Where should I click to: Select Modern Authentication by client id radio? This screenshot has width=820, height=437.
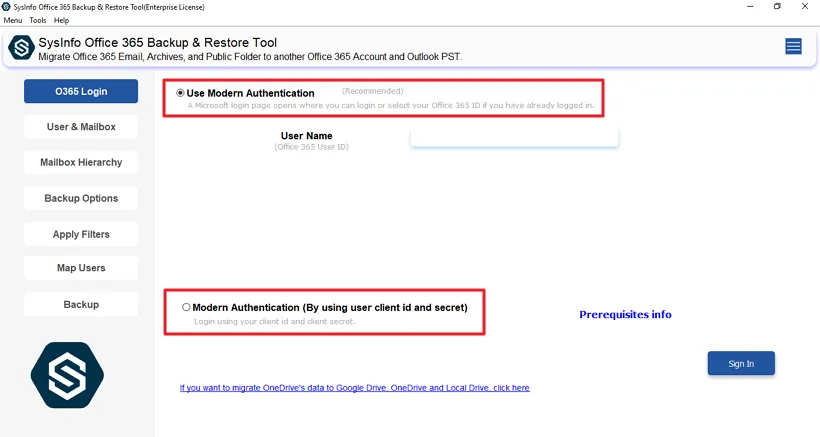[186, 307]
